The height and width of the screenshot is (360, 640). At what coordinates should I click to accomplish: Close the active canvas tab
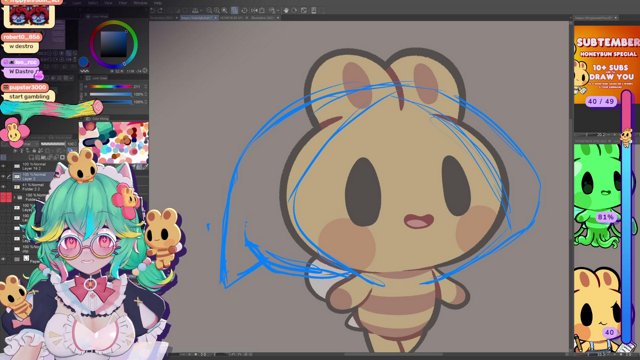pos(216,18)
